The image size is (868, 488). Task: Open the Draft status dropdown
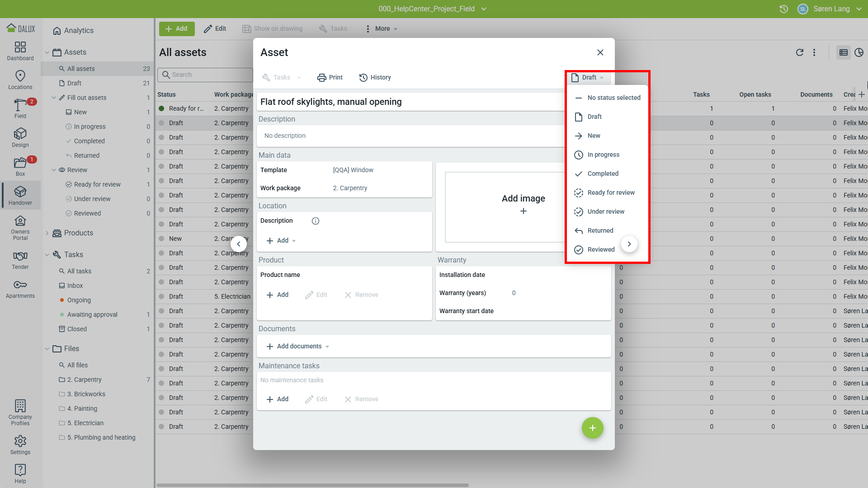click(588, 78)
